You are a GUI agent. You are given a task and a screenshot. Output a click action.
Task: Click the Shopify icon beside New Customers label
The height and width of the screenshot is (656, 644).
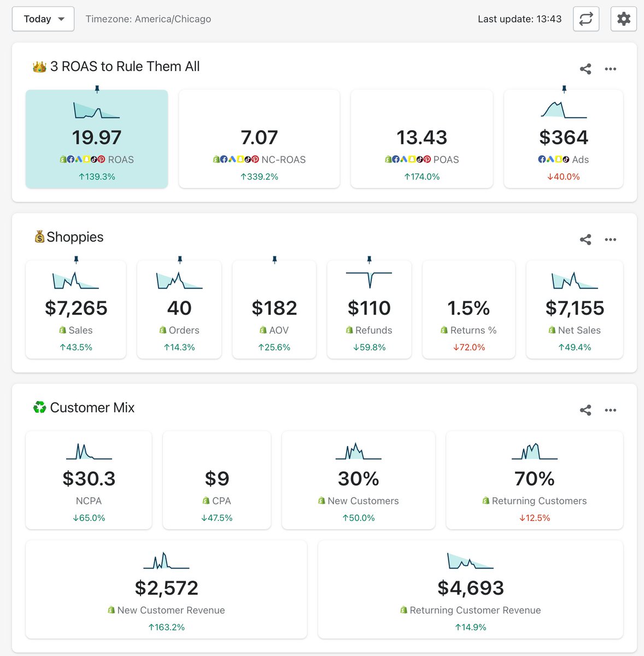click(321, 500)
